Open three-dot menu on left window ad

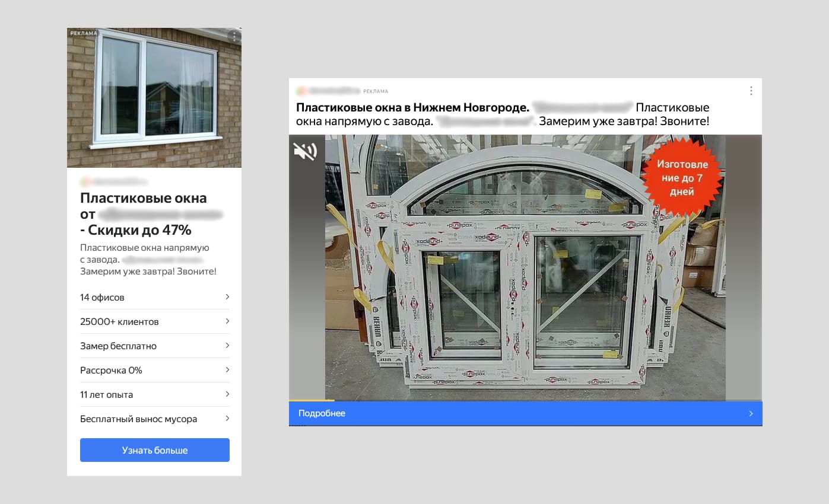tap(234, 37)
